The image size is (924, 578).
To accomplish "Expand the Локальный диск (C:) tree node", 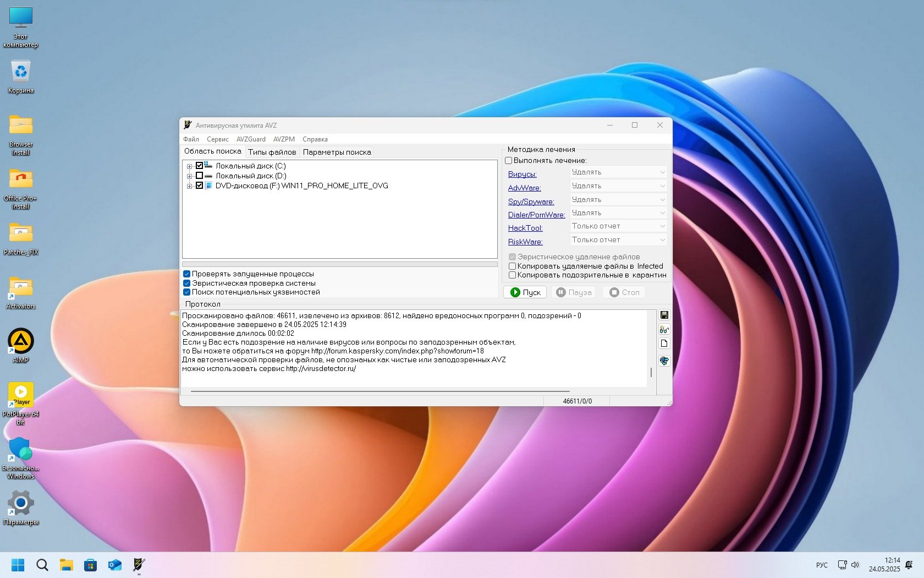I will pyautogui.click(x=189, y=166).
